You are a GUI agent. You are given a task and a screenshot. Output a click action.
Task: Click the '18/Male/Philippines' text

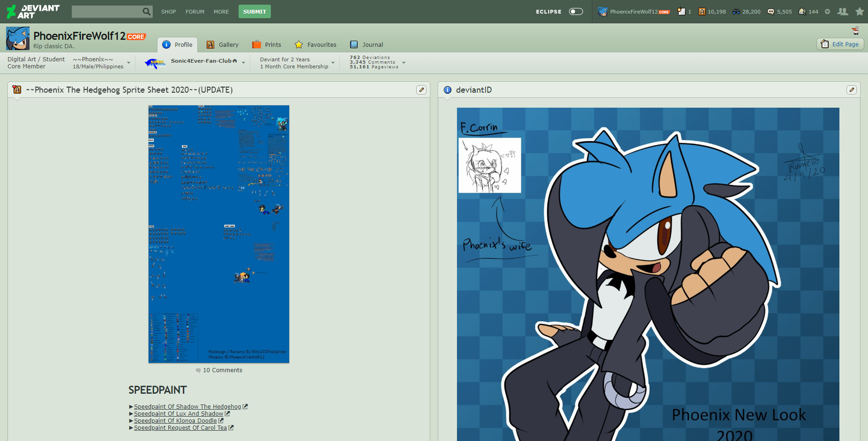98,66
